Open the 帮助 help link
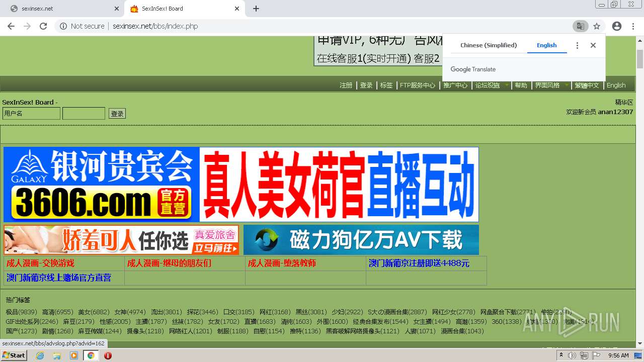Image resolution: width=644 pixels, height=362 pixels. [521, 85]
